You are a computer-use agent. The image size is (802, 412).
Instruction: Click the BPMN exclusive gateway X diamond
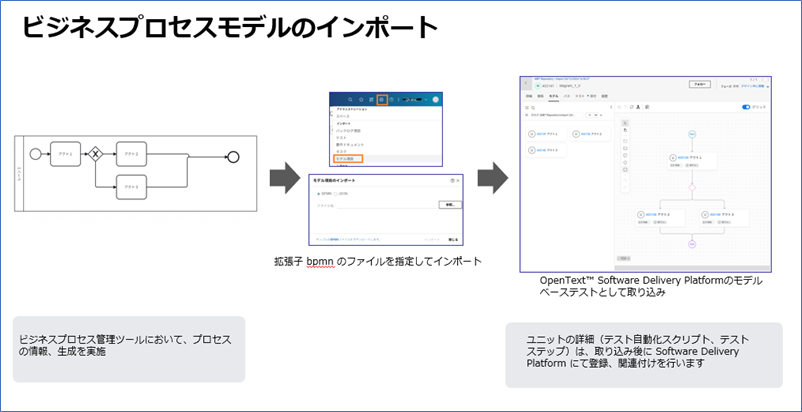point(97,154)
